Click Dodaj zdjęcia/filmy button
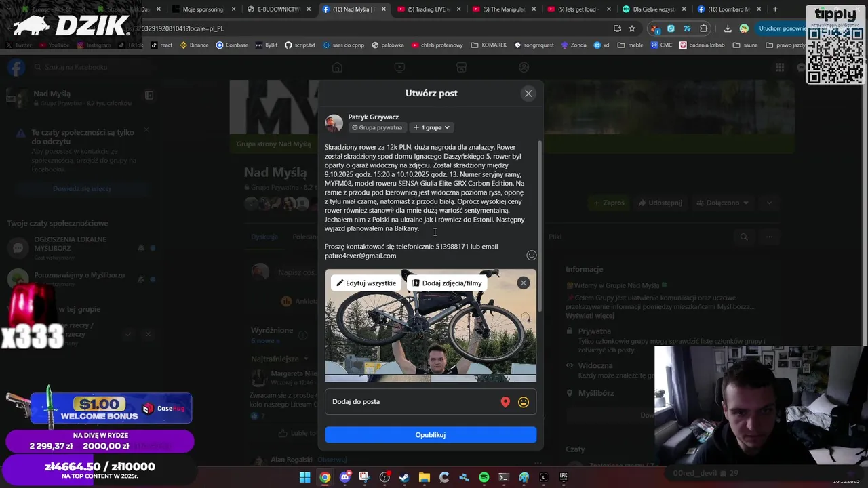Viewport: 868px width, 488px height. pos(448,283)
